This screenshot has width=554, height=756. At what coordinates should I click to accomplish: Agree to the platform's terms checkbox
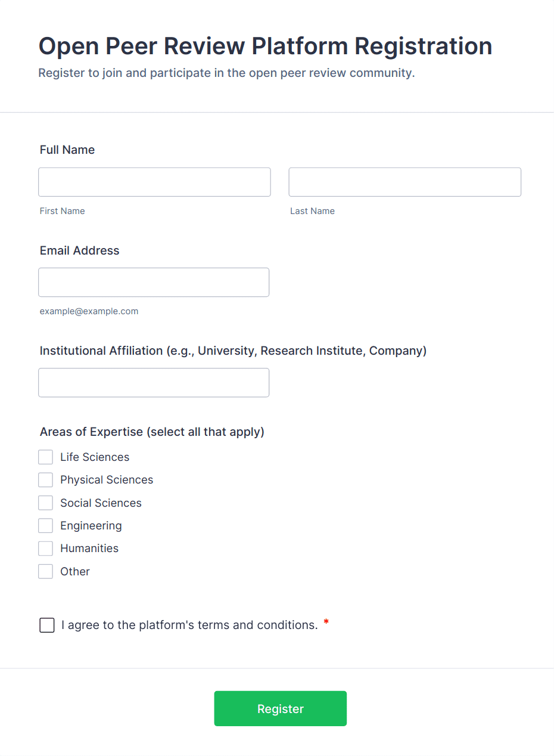[47, 625]
